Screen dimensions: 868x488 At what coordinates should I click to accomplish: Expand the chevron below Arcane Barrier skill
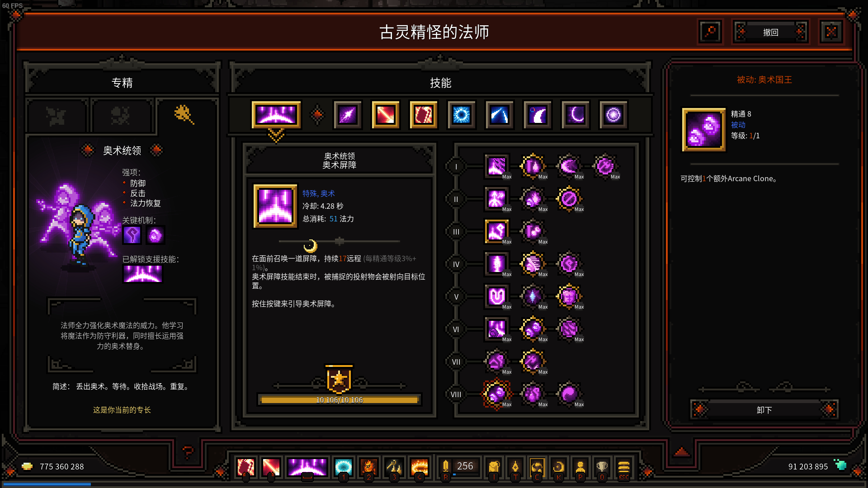(x=276, y=135)
